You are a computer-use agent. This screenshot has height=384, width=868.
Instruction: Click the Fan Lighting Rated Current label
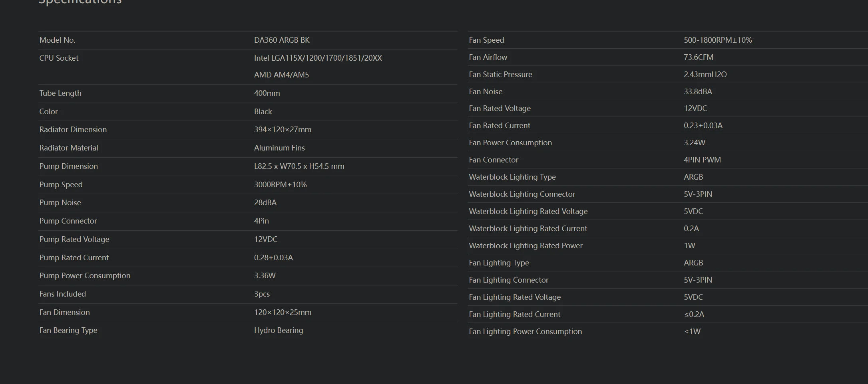tap(514, 314)
